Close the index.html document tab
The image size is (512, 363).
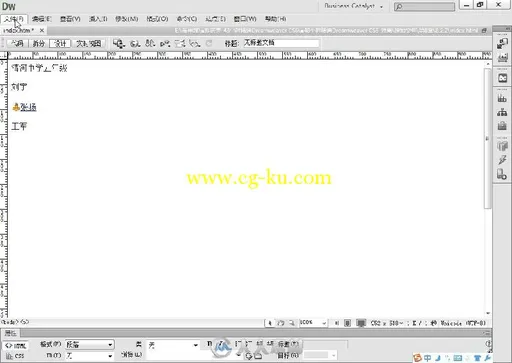point(42,30)
